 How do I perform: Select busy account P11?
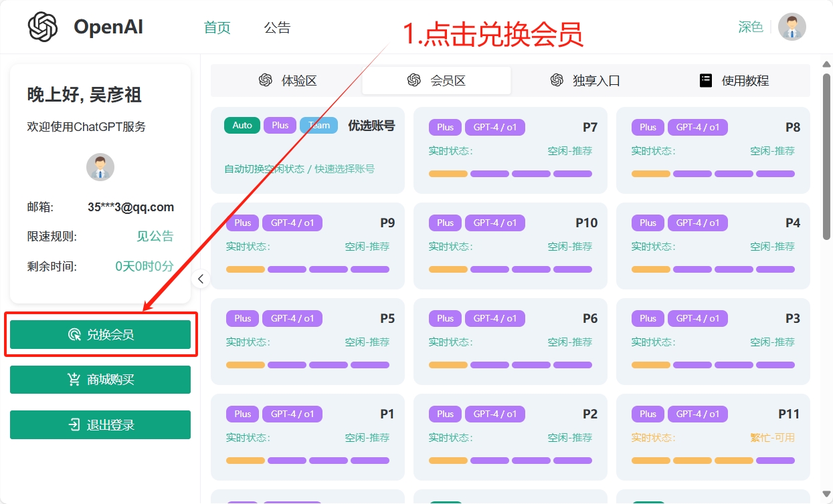coord(713,437)
